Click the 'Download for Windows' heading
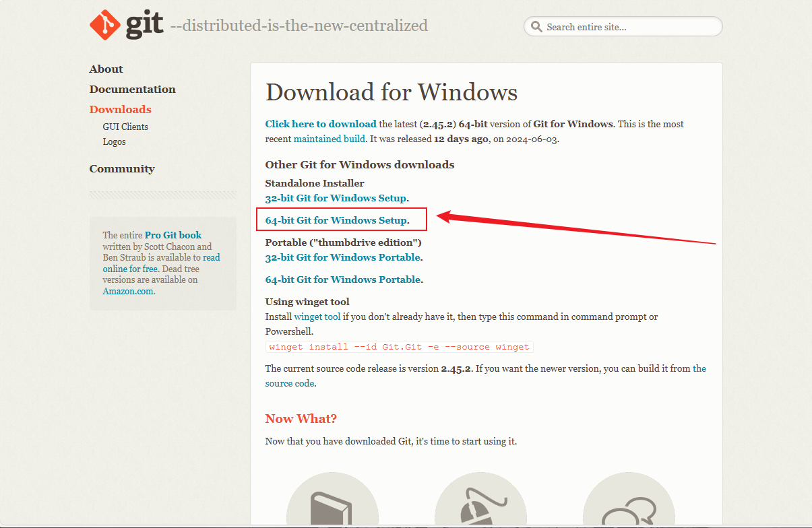Viewport: 812px width, 528px height. [392, 92]
